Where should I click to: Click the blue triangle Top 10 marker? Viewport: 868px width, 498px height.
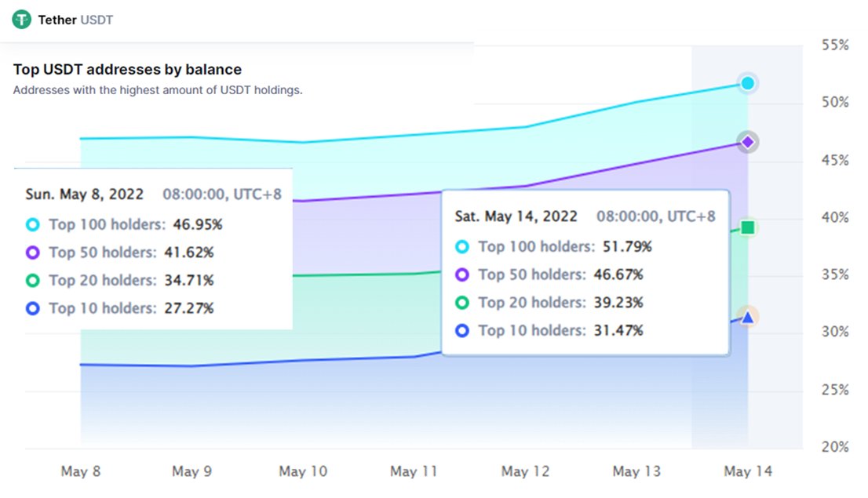(x=747, y=318)
